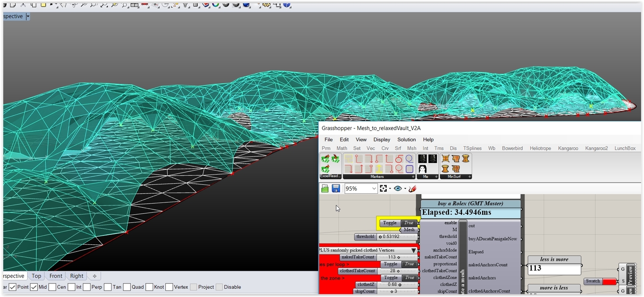Enable the Quad osnap checkbox
The image size is (644, 297).
127,287
